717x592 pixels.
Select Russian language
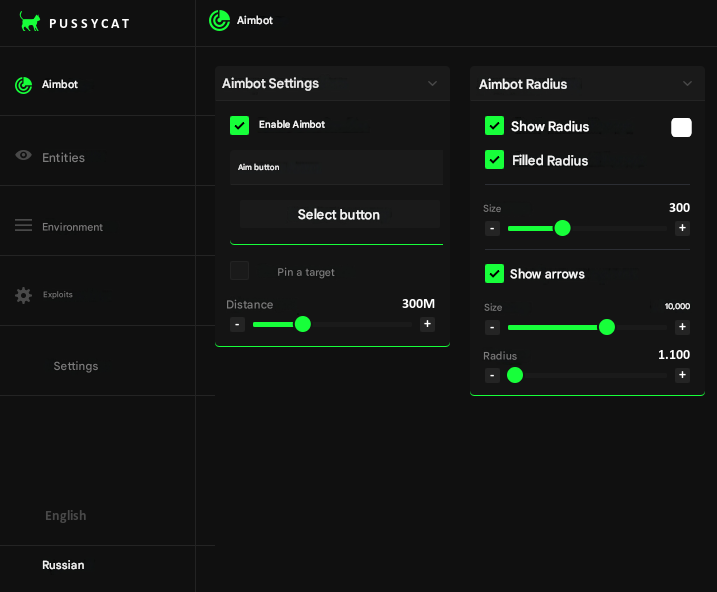pos(63,565)
